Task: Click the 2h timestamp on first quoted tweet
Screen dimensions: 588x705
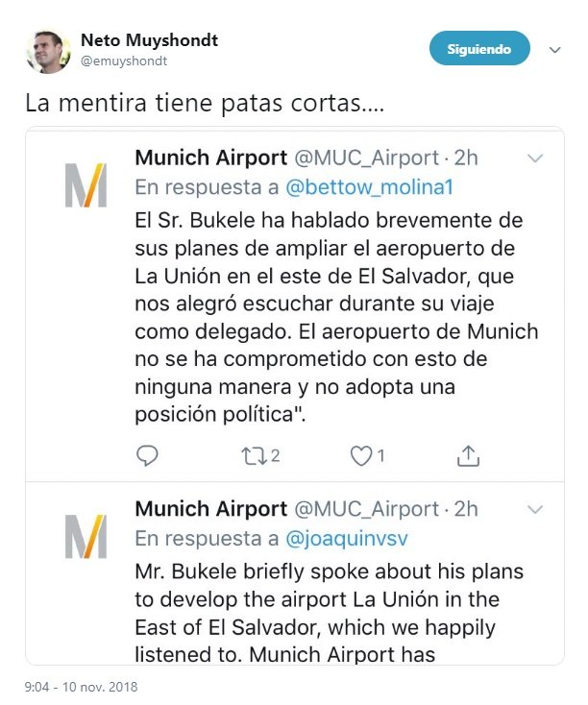Action: pos(465,158)
